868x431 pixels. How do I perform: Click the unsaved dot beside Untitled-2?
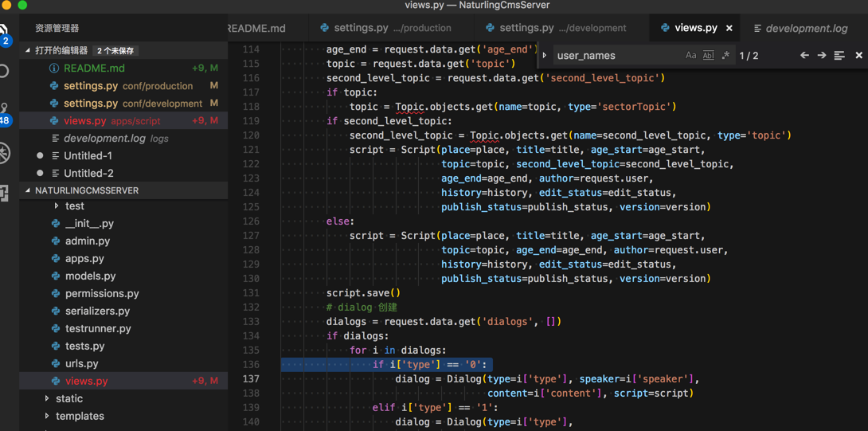click(40, 174)
